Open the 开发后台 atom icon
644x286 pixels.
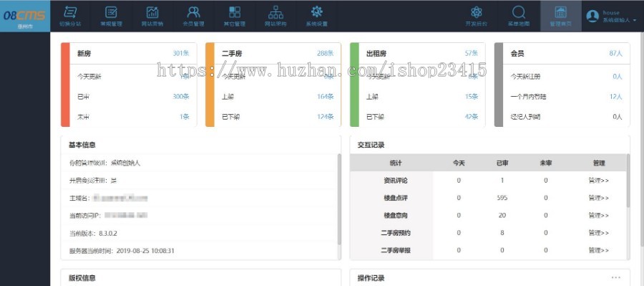(477, 12)
